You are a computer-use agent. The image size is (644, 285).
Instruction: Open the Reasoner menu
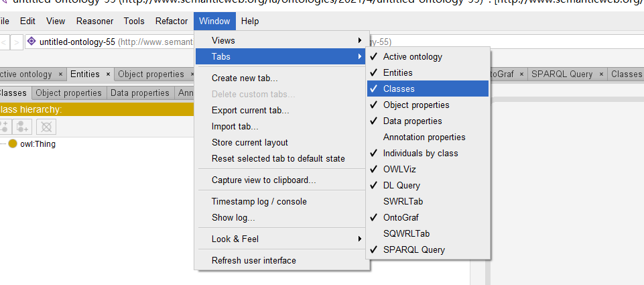[x=94, y=21]
